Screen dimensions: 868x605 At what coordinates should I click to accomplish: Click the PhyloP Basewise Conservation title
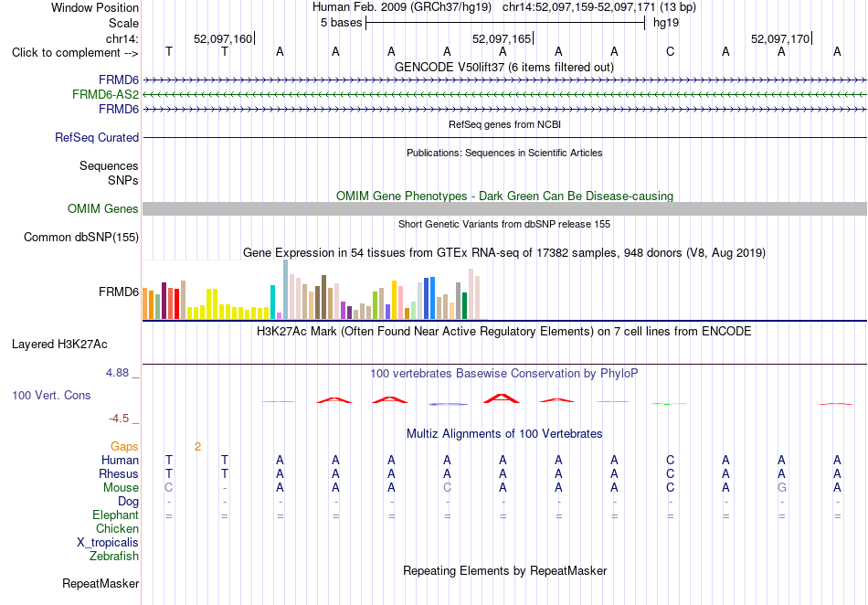[x=503, y=374]
